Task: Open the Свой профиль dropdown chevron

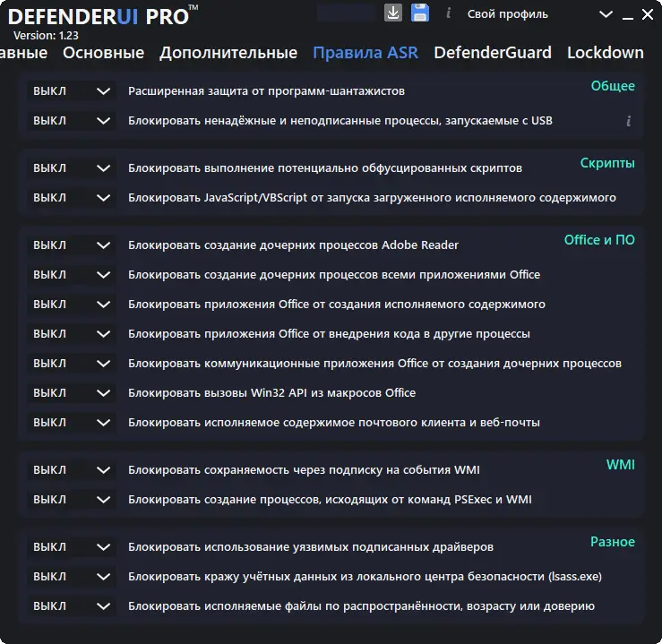Action: click(x=606, y=14)
